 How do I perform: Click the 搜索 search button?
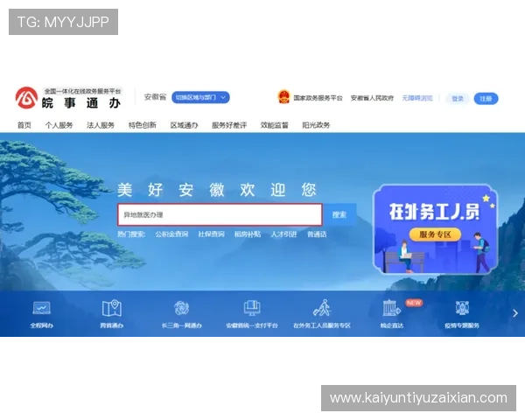coord(339,214)
